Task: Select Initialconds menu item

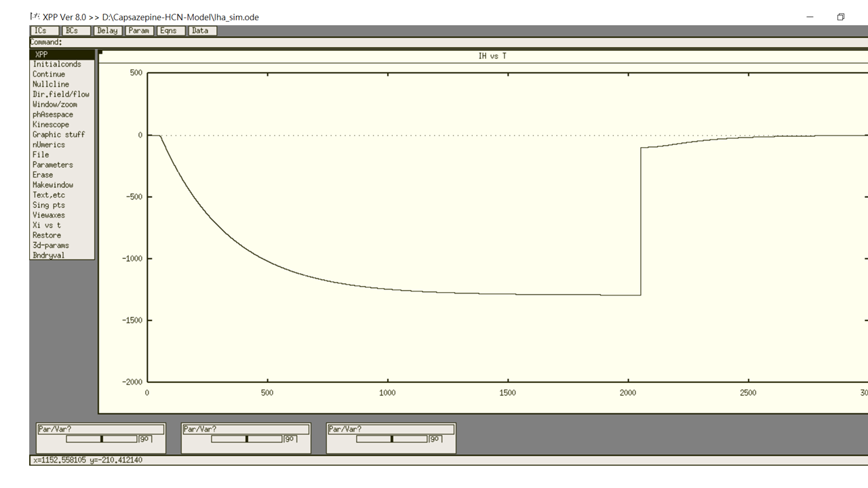Action: tap(62, 64)
